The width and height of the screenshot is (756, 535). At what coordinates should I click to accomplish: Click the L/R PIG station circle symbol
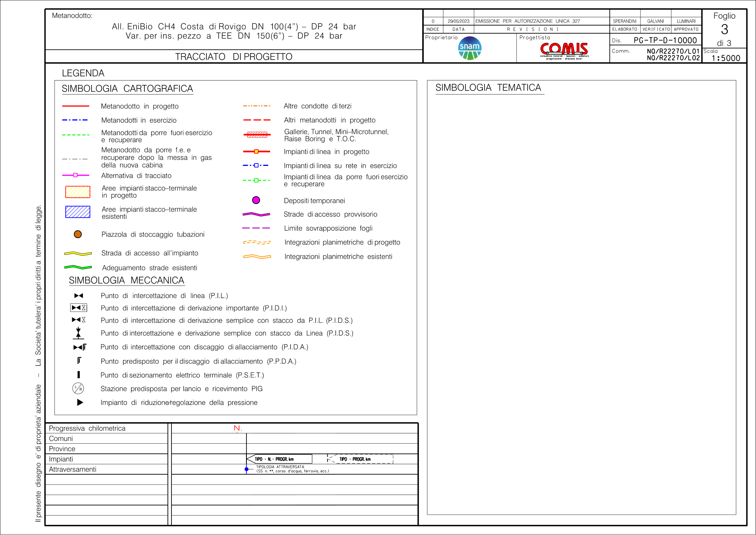click(x=78, y=389)
